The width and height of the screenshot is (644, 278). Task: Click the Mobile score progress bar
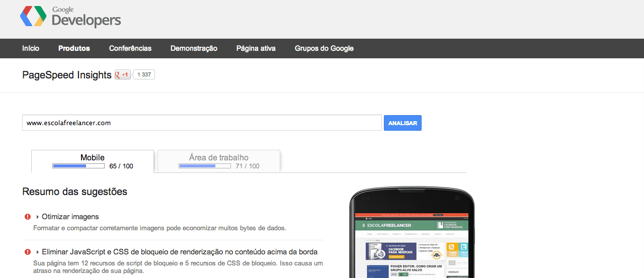(x=78, y=166)
